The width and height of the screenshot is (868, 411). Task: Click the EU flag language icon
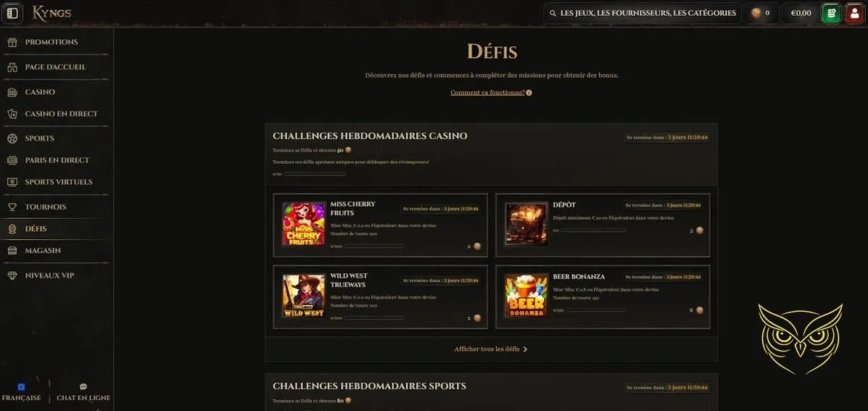point(21,386)
